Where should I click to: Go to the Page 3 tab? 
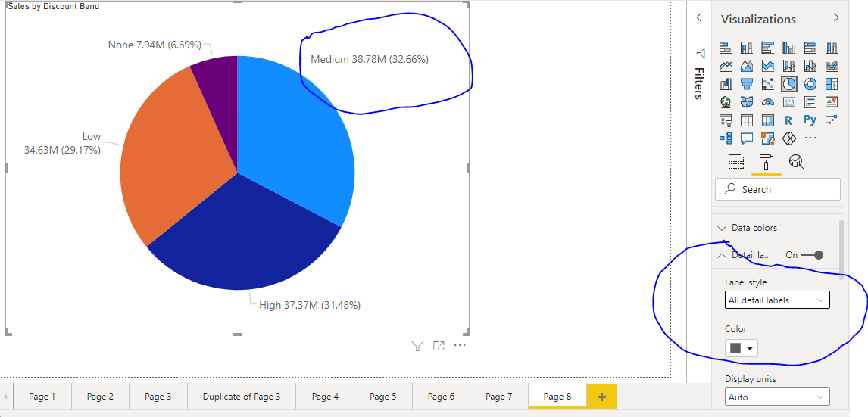[158, 396]
